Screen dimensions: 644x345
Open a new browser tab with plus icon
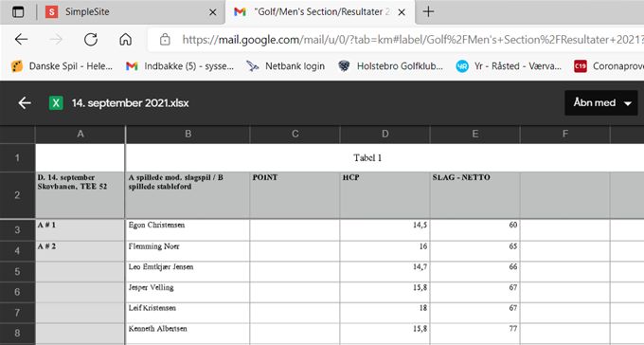tap(428, 11)
